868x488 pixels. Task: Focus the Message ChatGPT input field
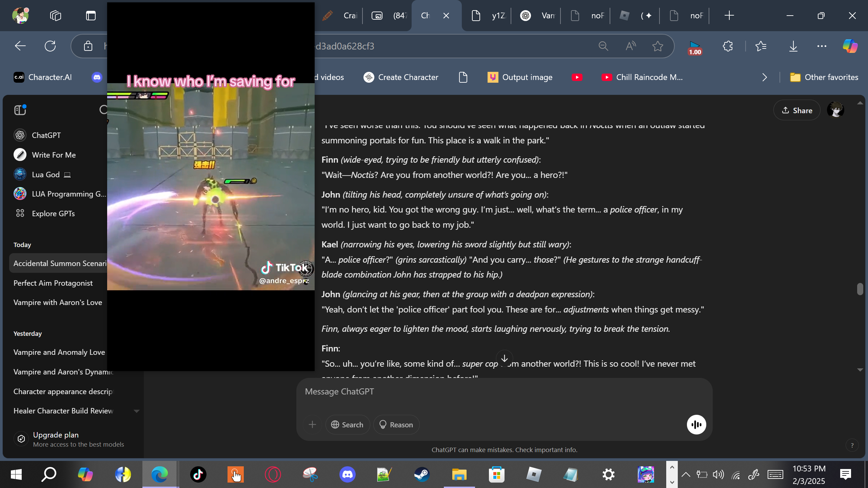(x=504, y=392)
